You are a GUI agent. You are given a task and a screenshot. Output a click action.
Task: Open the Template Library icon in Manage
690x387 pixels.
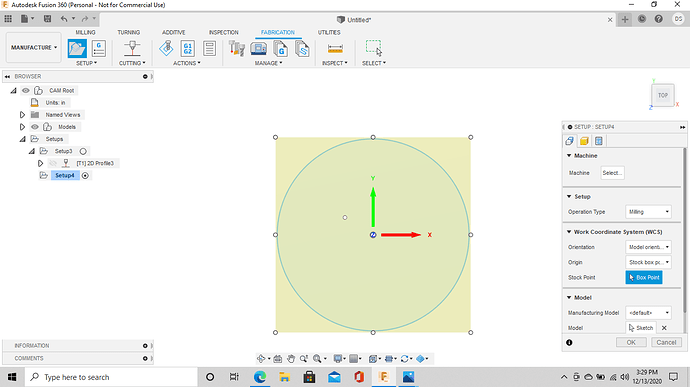pyautogui.click(x=302, y=48)
